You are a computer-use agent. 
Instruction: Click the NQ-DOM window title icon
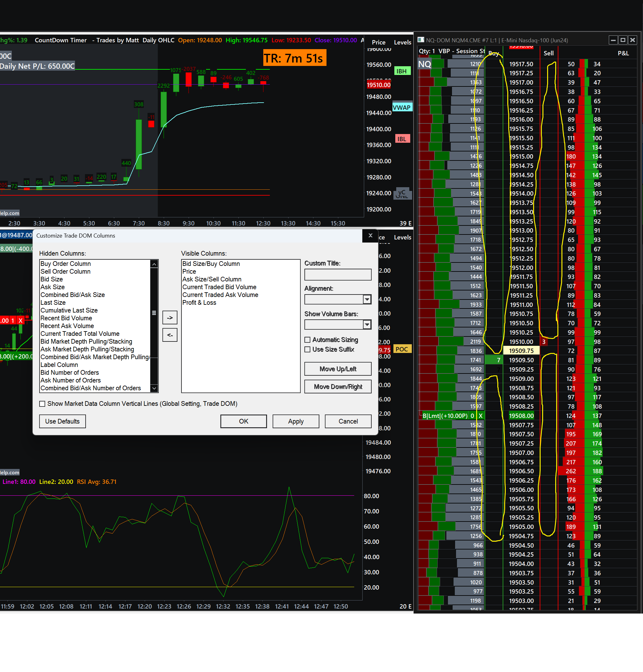(x=421, y=40)
